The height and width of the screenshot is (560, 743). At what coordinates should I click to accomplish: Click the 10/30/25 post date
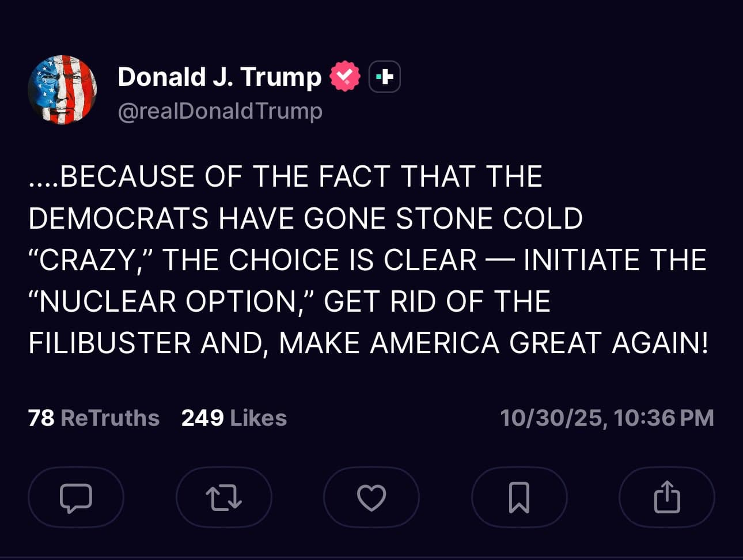[x=552, y=418]
